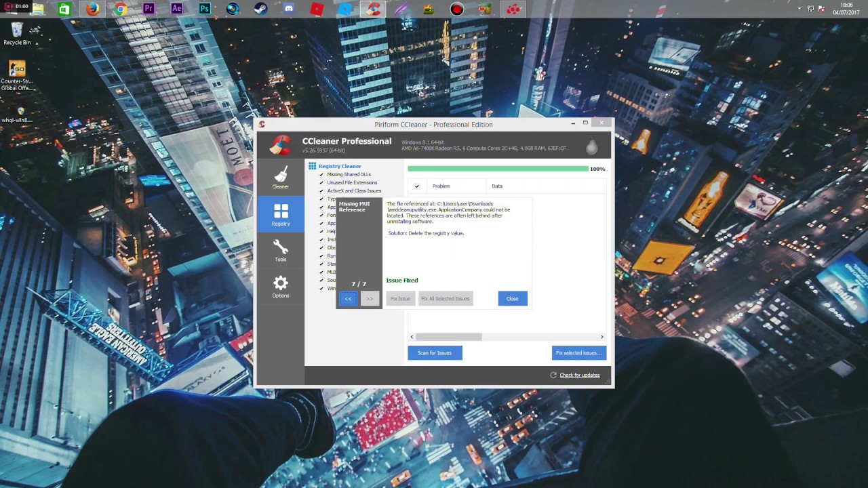
Task: Toggle the checkbox on the row starting 'MUI'
Action: [x=321, y=272]
